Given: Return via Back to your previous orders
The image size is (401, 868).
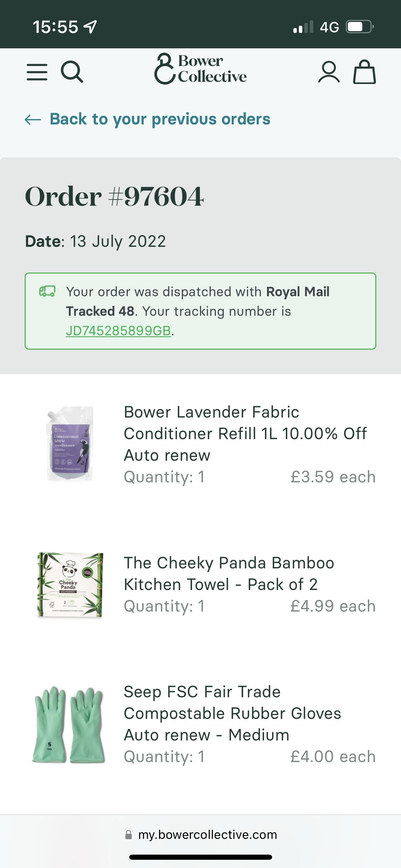Looking at the screenshot, I should [160, 119].
